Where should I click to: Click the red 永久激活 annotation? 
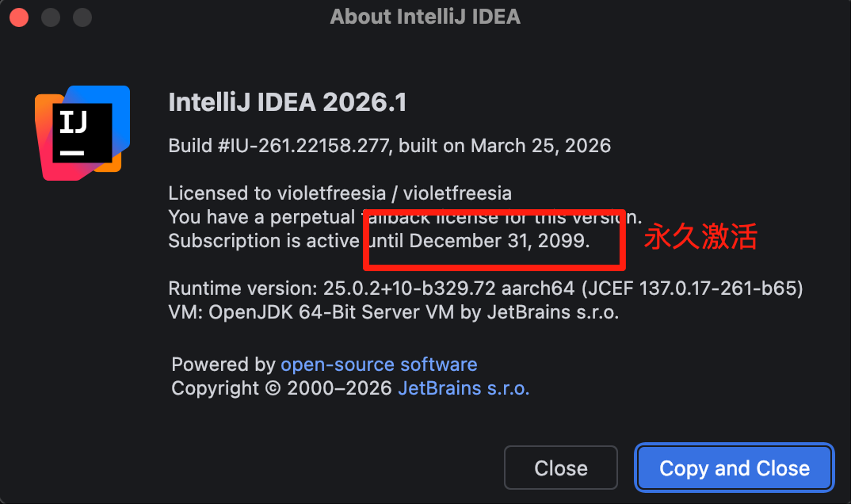coord(700,237)
